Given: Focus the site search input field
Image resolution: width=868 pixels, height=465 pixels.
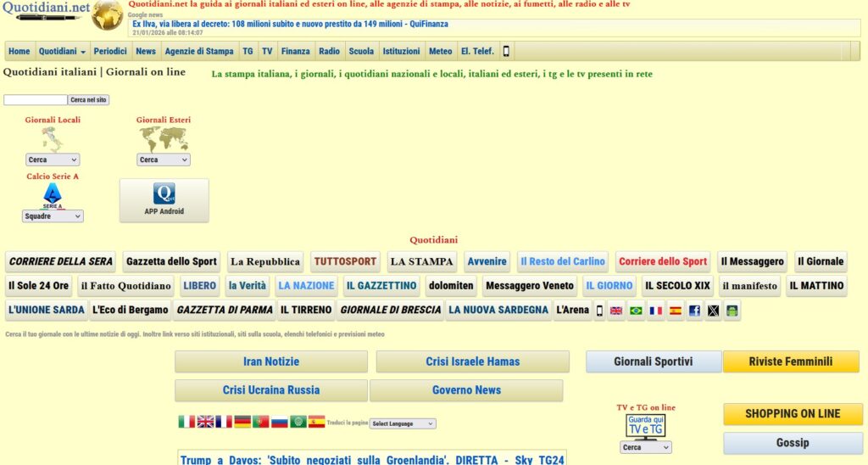Looking at the screenshot, I should tap(36, 100).
